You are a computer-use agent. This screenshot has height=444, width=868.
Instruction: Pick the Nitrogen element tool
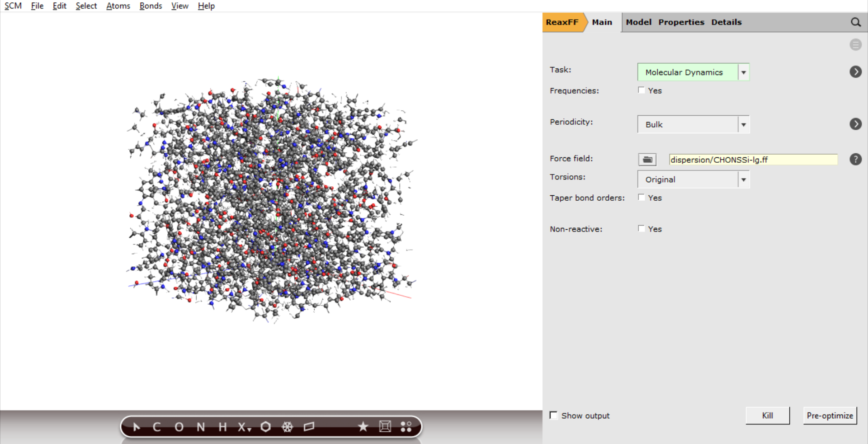[200, 426]
